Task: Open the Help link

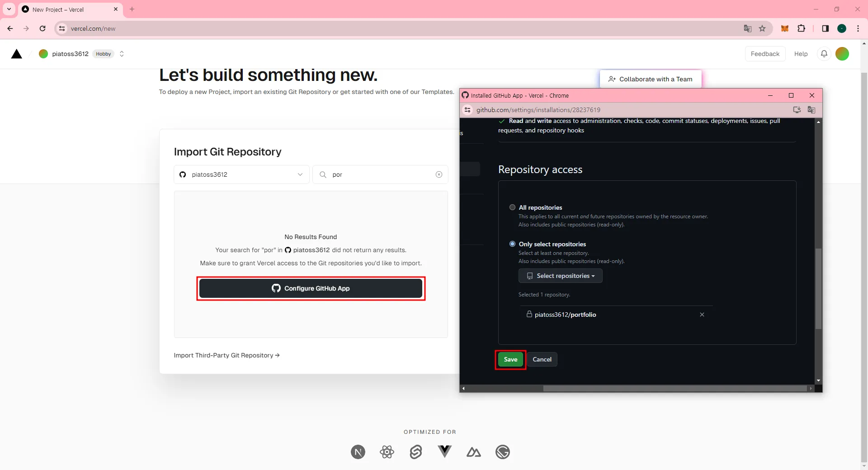Action: click(x=801, y=54)
